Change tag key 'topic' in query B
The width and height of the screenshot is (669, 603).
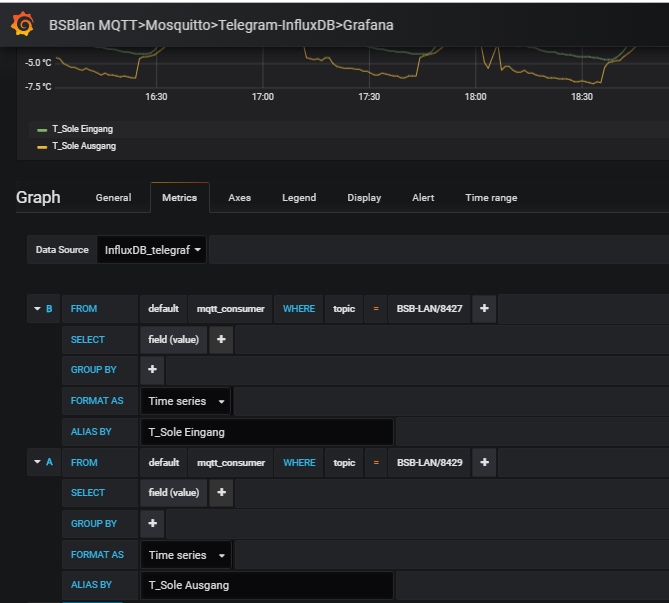click(344, 309)
